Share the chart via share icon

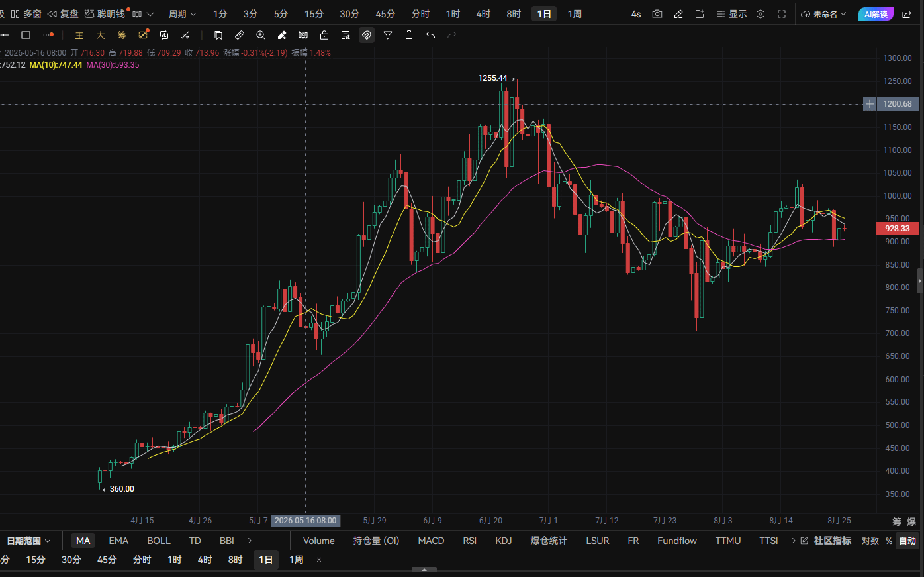(907, 14)
